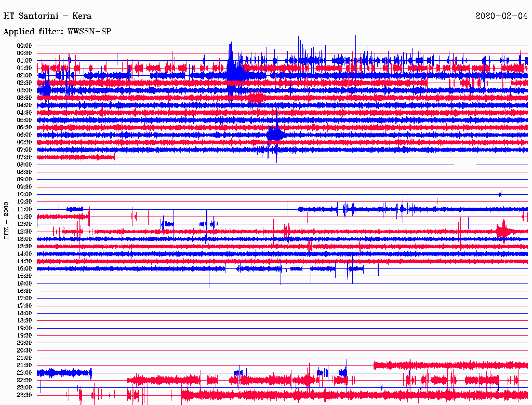The height and width of the screenshot is (405, 532).
Task: Click the small blue spike on the 10:00 trace
Action: click(500, 194)
